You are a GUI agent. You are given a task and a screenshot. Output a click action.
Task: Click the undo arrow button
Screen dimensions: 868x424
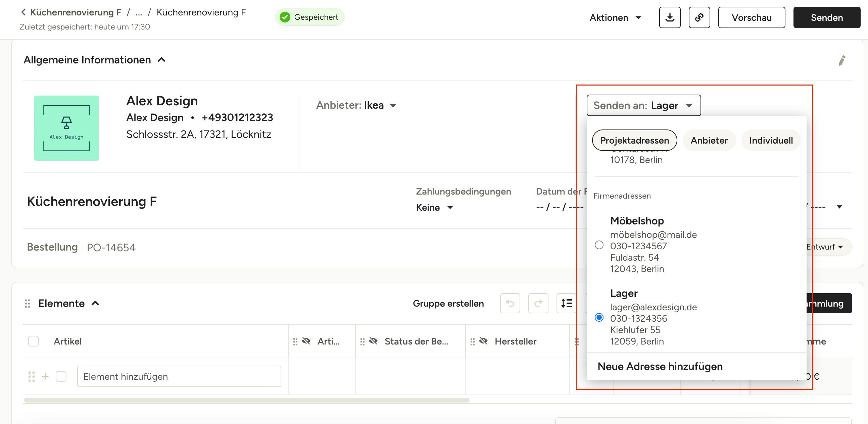(x=510, y=304)
